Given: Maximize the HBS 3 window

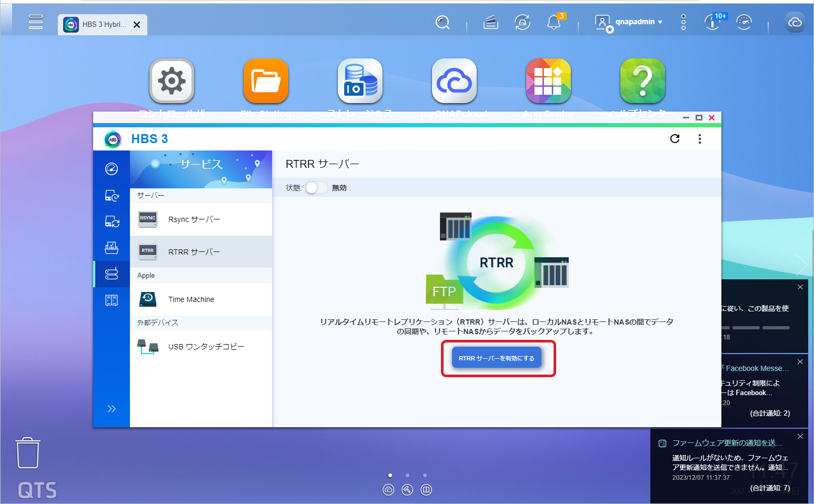Looking at the screenshot, I should click(x=699, y=118).
